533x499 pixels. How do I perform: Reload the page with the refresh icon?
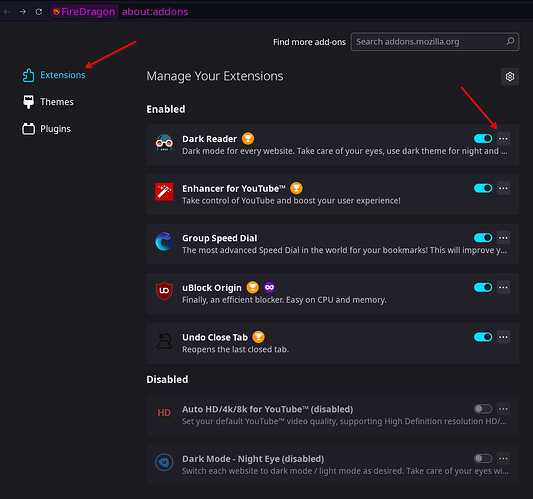(x=38, y=12)
